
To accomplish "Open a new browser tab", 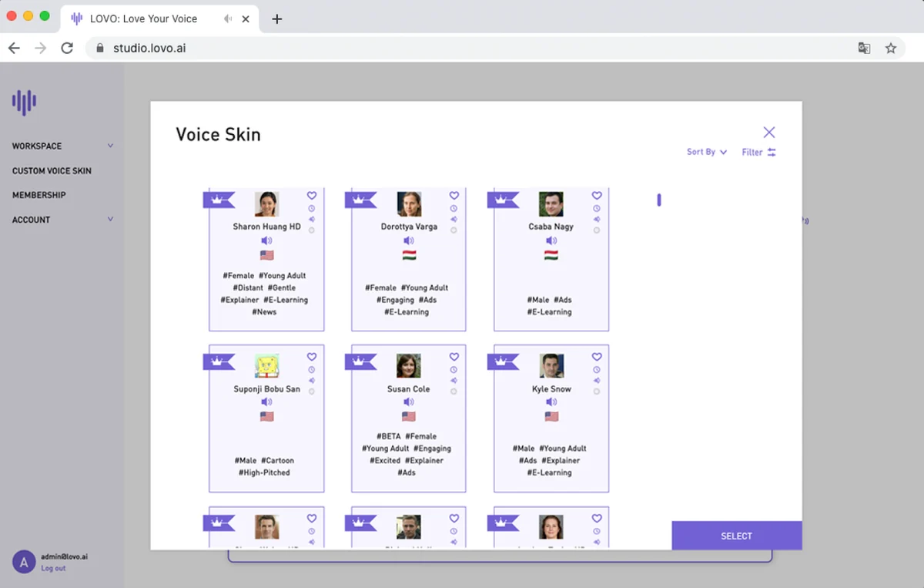I will coord(277,18).
